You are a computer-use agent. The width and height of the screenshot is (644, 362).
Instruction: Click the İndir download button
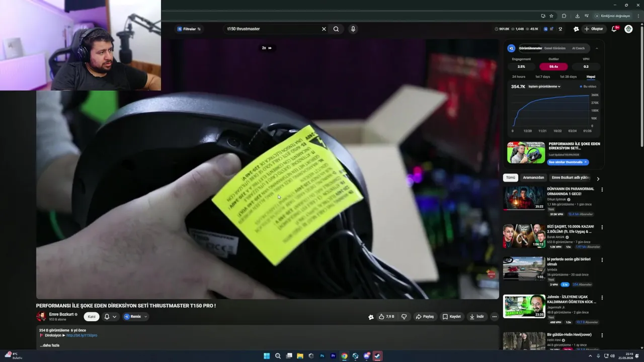click(476, 317)
